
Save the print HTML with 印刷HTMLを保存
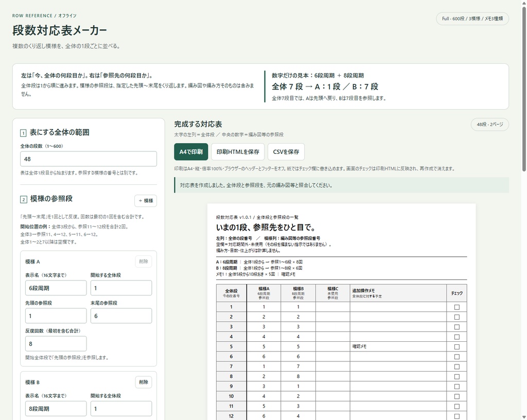(x=238, y=152)
